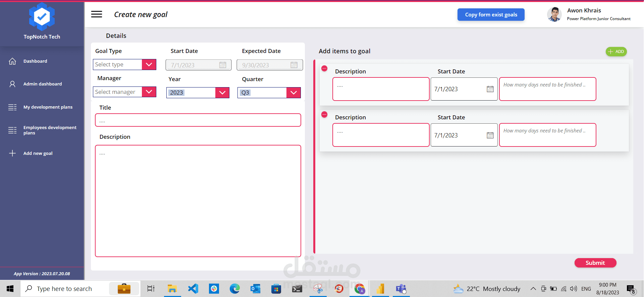Open the 2023 year combo box
This screenshot has height=297, width=644.
198,93
